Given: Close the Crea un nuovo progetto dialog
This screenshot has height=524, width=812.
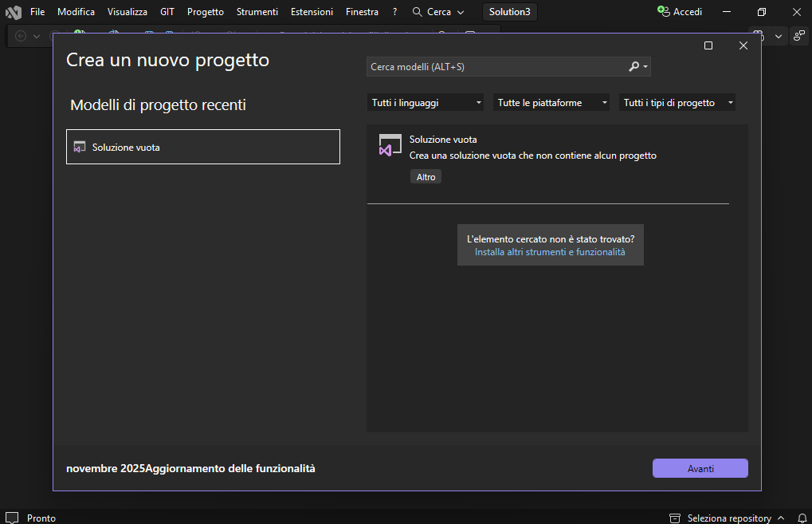Looking at the screenshot, I should (x=743, y=45).
